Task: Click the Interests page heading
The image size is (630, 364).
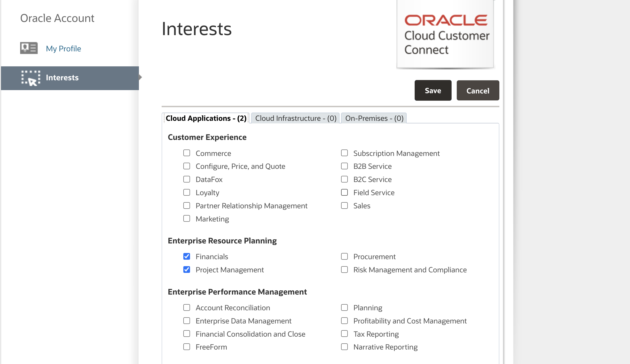Action: pyautogui.click(x=197, y=29)
